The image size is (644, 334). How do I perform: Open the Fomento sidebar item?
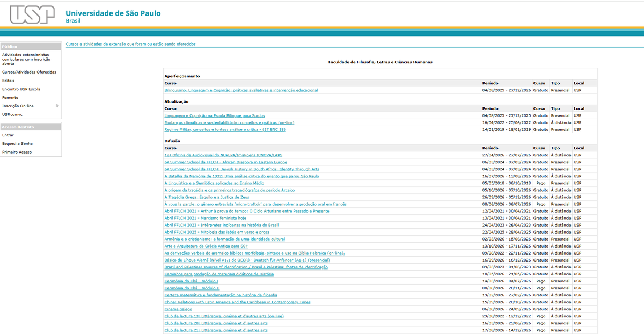(10, 98)
